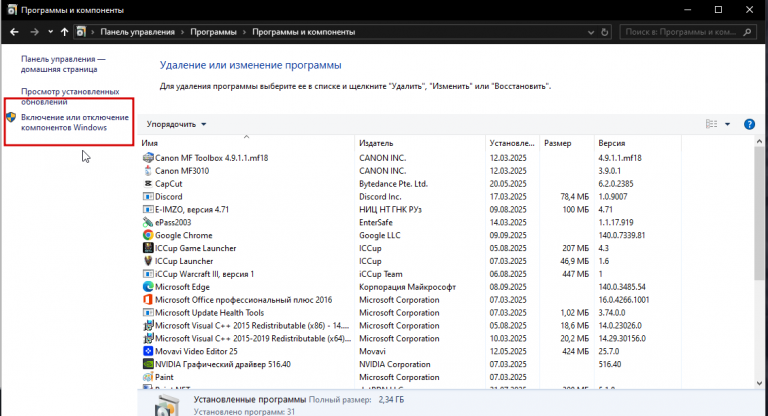Image resolution: width=768 pixels, height=416 pixels.
Task: Click the Корпорация Майкрософт publisher cell
Action: click(408, 287)
